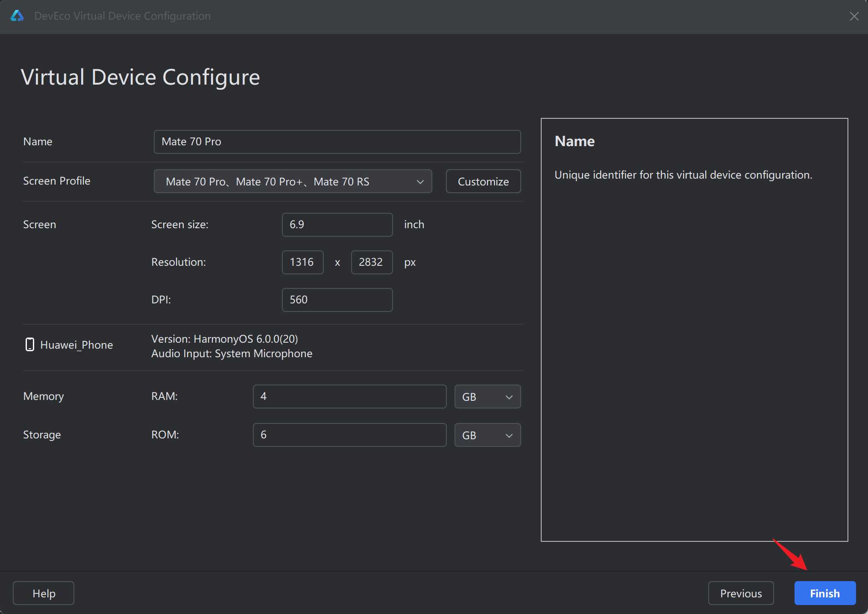
Task: Click the Huawei_Phone device icon
Action: pyautogui.click(x=29, y=344)
